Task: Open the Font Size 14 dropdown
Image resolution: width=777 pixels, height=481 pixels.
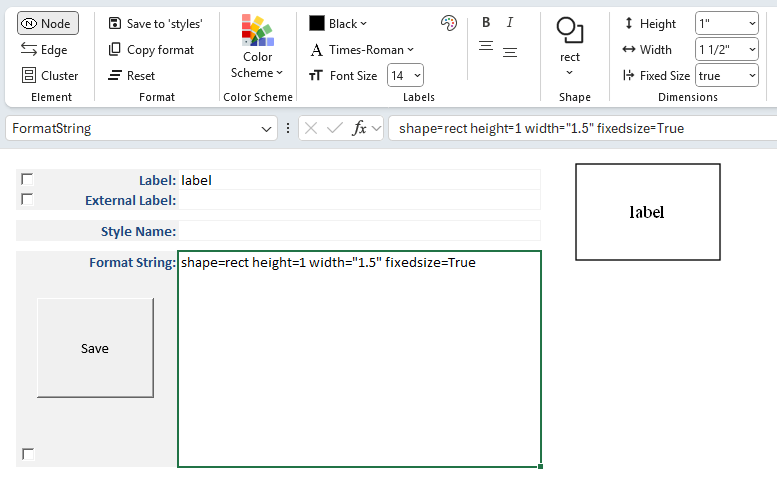Action: 406,75
